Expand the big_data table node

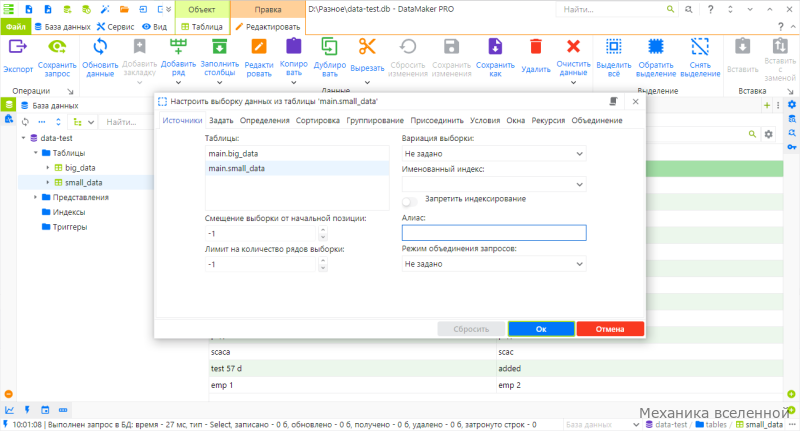tap(48, 168)
